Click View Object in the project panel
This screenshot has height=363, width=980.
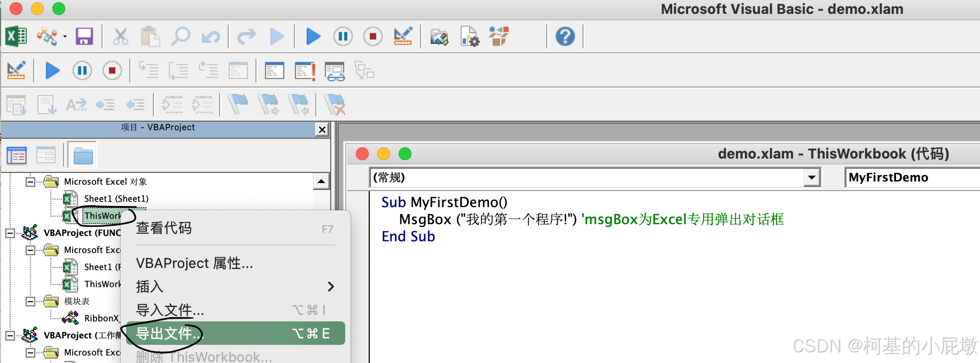pos(46,155)
